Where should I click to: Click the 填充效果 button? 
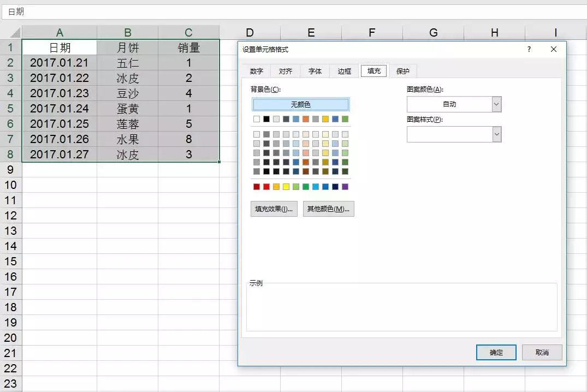point(274,209)
